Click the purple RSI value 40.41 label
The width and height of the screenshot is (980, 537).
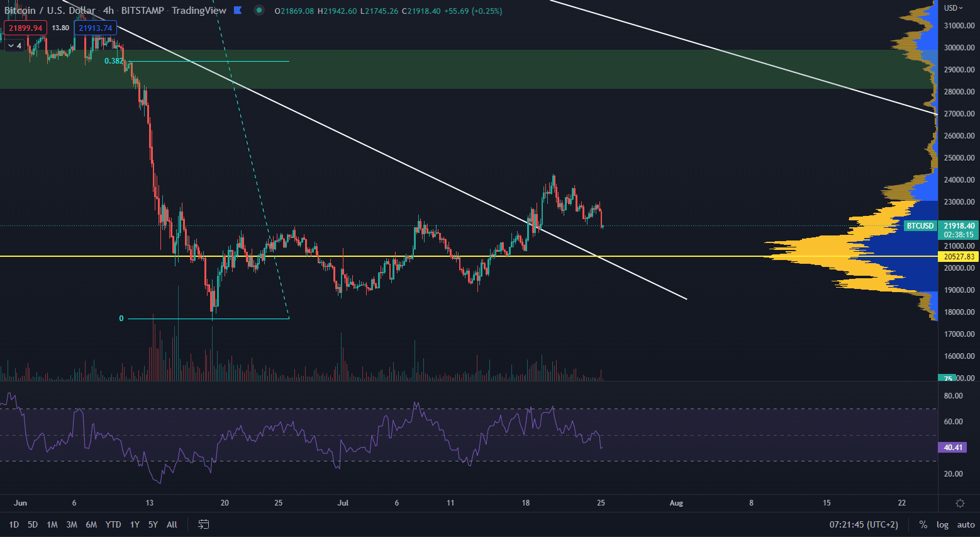coord(953,448)
